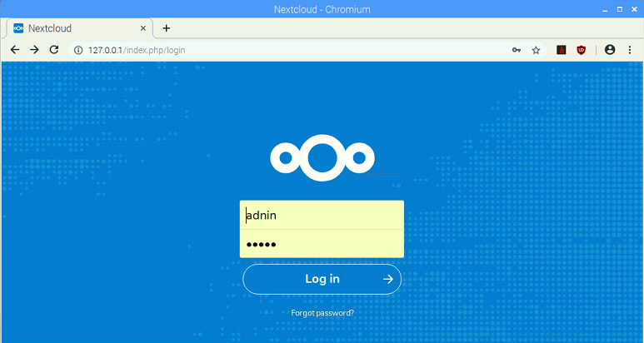Open saved passwords key icon

tap(517, 50)
